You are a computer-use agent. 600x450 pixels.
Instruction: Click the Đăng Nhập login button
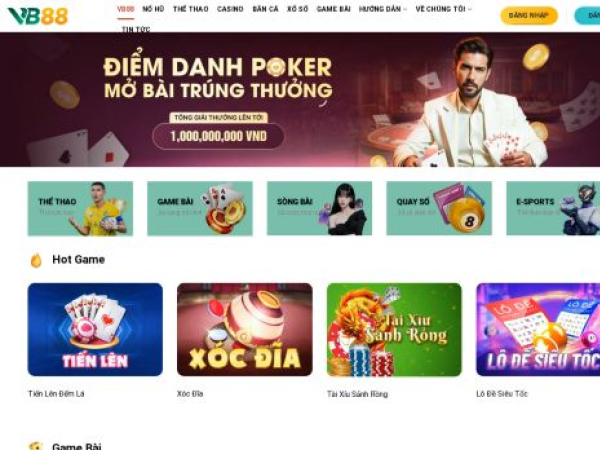[529, 16]
